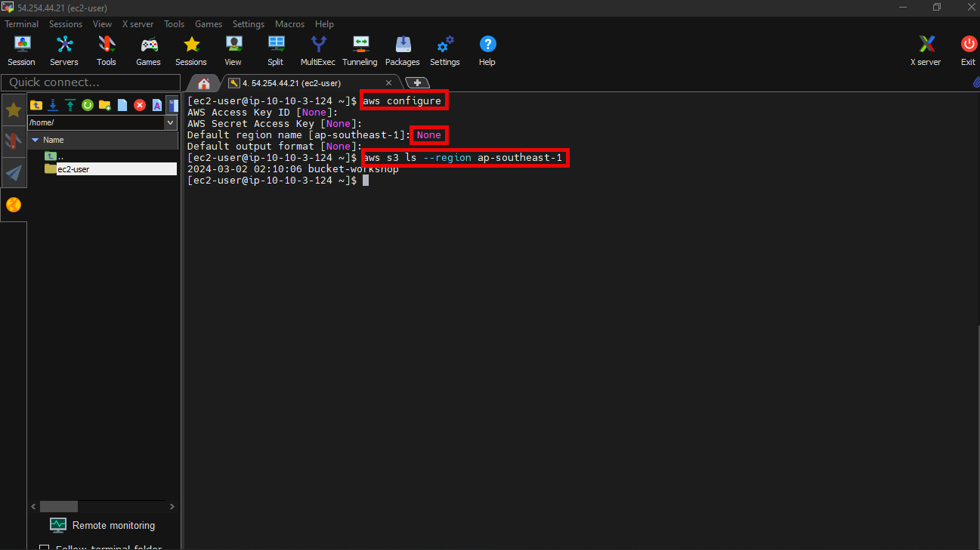Viewport: 980px width, 550px height.
Task: Open the Session toolbar button
Action: click(21, 51)
